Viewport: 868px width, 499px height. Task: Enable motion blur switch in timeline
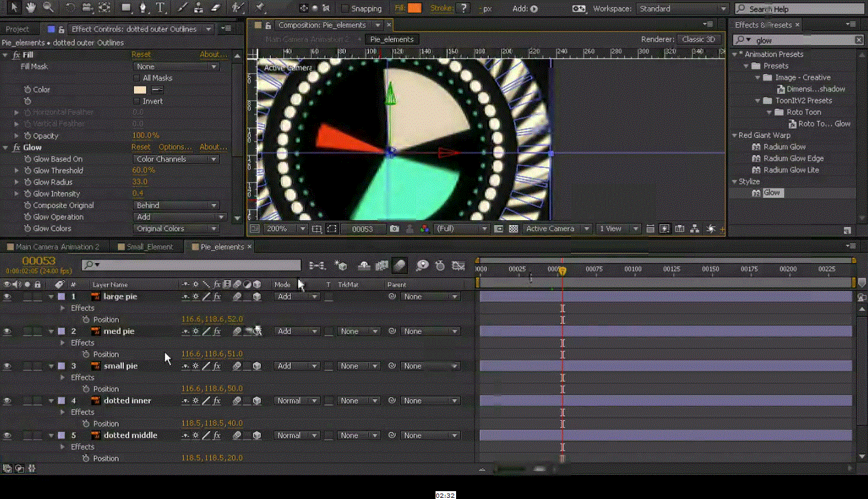pyautogui.click(x=399, y=266)
